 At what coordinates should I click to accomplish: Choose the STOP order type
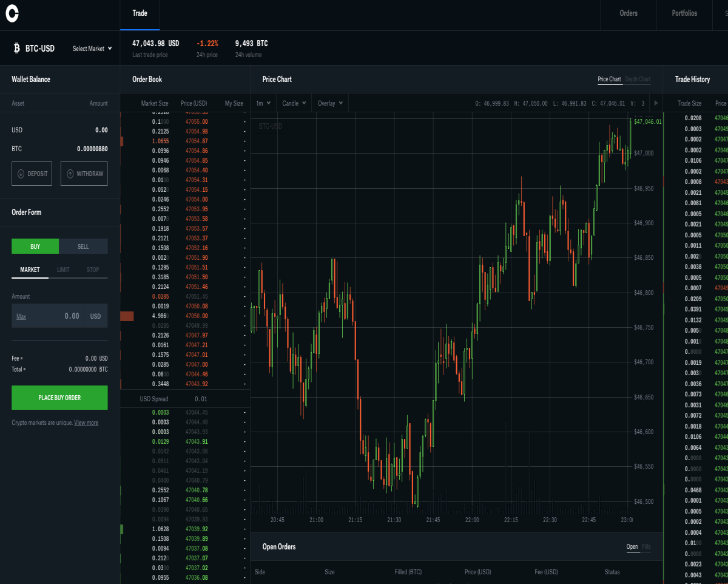[93, 270]
